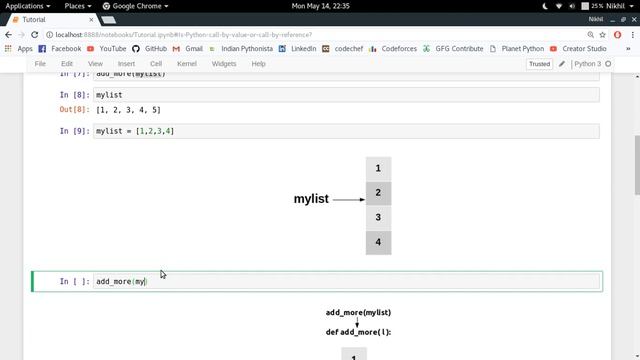The image size is (640, 360).
Task: Reload the Tutorial notebook page
Action: click(35, 35)
